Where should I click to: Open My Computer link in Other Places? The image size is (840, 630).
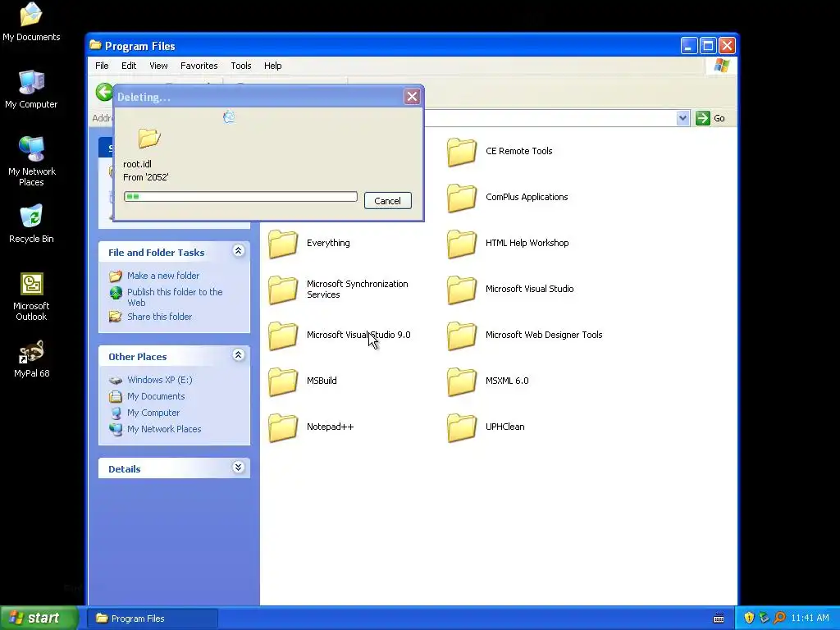tap(153, 413)
